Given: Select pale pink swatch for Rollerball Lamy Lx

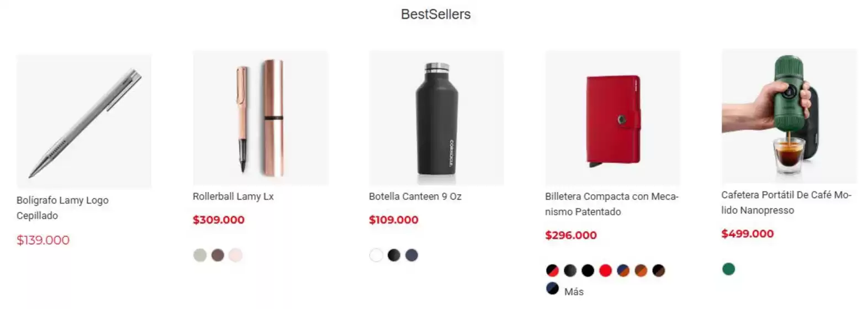Looking at the screenshot, I should (x=235, y=255).
